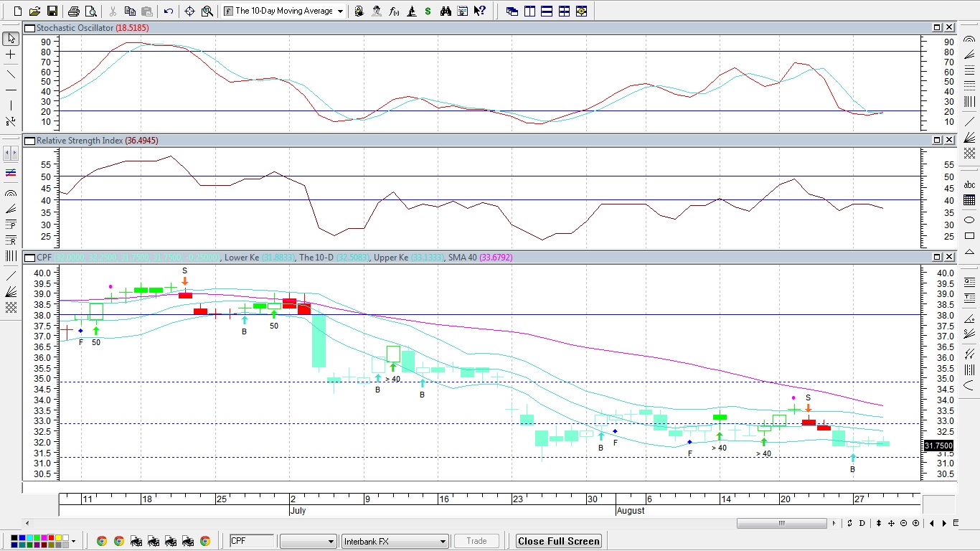Click the 31.7500 current price label
The height and width of the screenshot is (551, 980).
click(938, 446)
